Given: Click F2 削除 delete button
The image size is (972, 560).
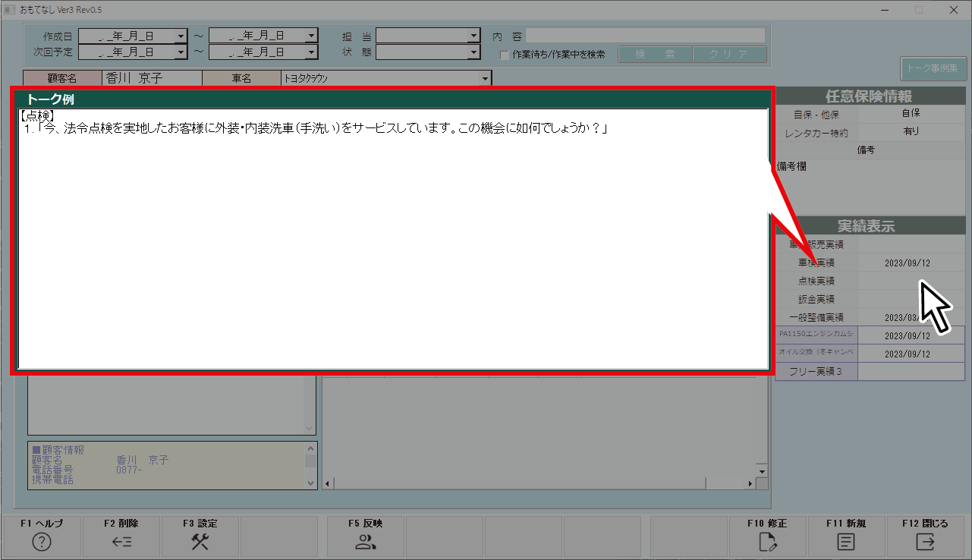Looking at the screenshot, I should 121,536.
